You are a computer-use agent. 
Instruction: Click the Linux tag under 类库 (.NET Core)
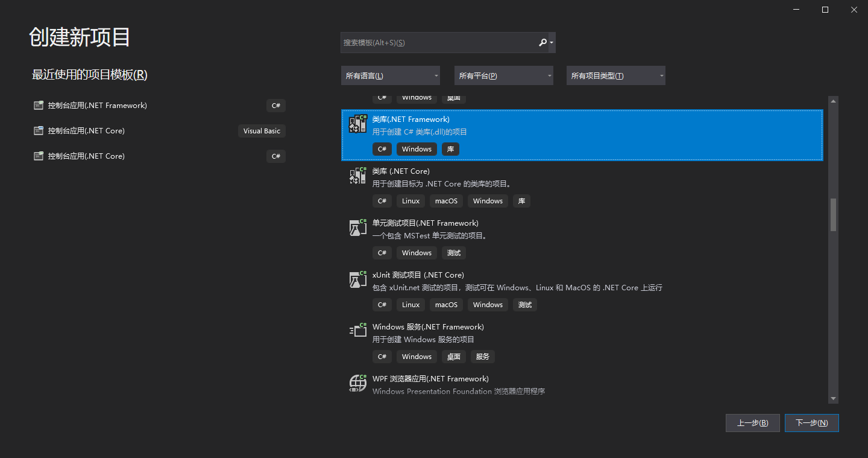[x=410, y=201]
